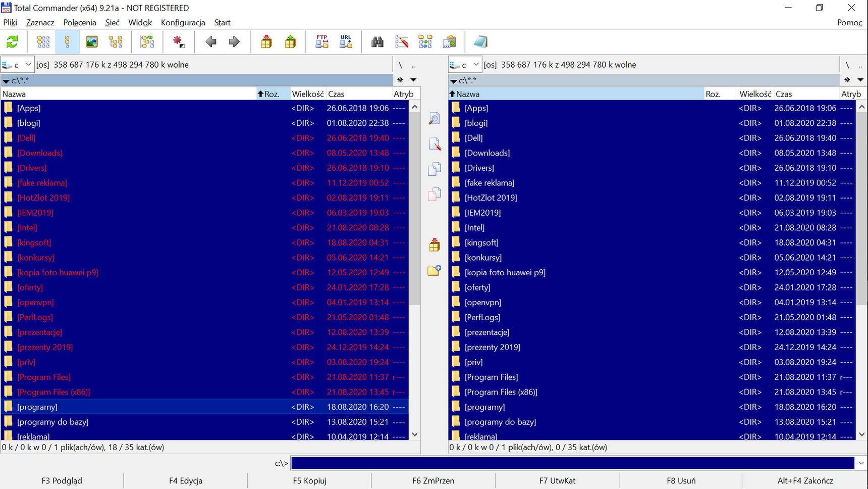Open the Polecenia menu
Image resolution: width=868 pixels, height=489 pixels.
coord(80,22)
